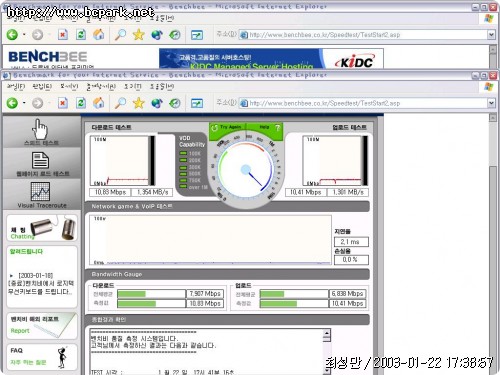Click the KIDC Managed Server Hosting banner

[271, 59]
